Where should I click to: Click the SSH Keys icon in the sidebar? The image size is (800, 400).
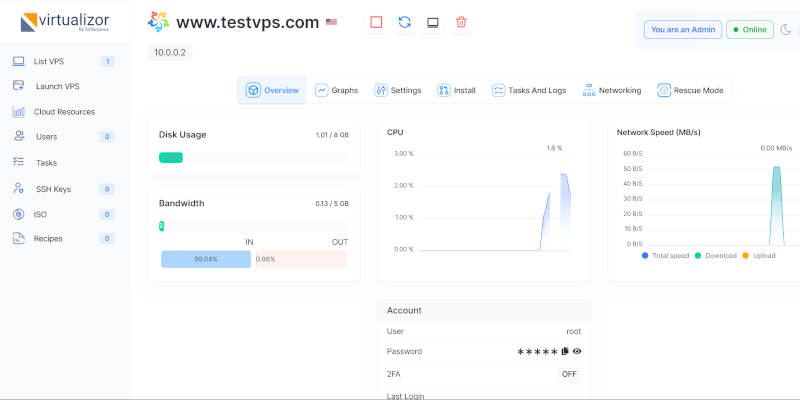point(19,188)
